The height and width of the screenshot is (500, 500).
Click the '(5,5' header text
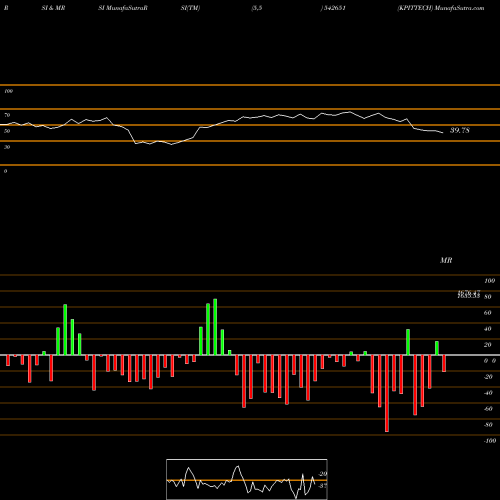257,8
